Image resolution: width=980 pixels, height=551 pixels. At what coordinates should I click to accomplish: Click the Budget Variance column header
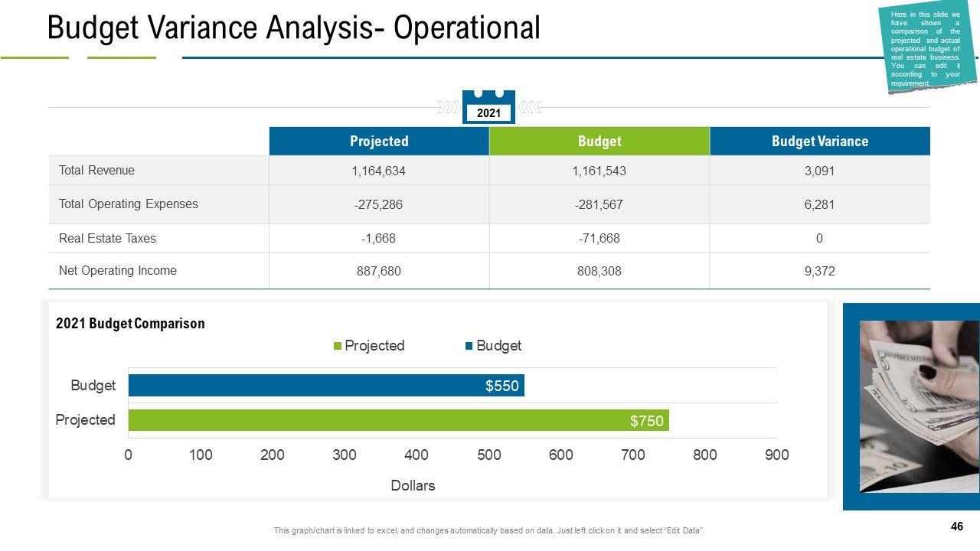[819, 141]
